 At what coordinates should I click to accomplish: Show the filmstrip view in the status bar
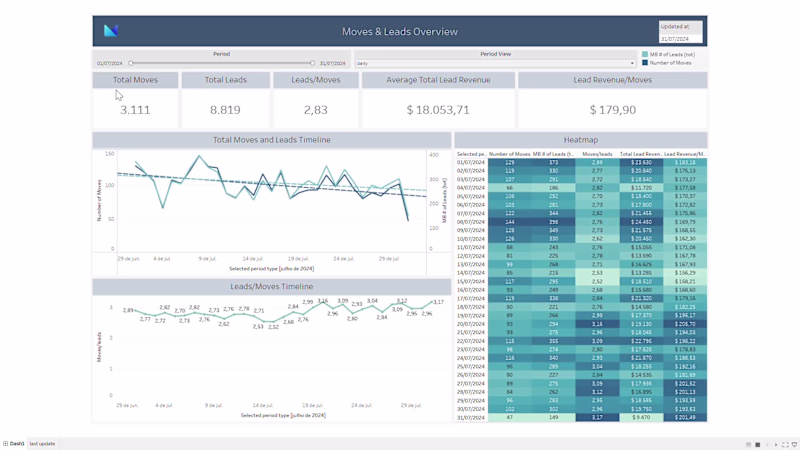coord(748,445)
